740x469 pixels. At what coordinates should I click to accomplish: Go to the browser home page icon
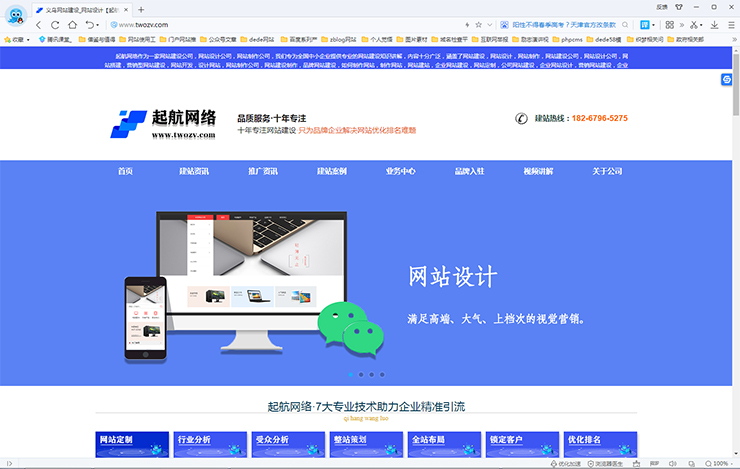[72, 25]
